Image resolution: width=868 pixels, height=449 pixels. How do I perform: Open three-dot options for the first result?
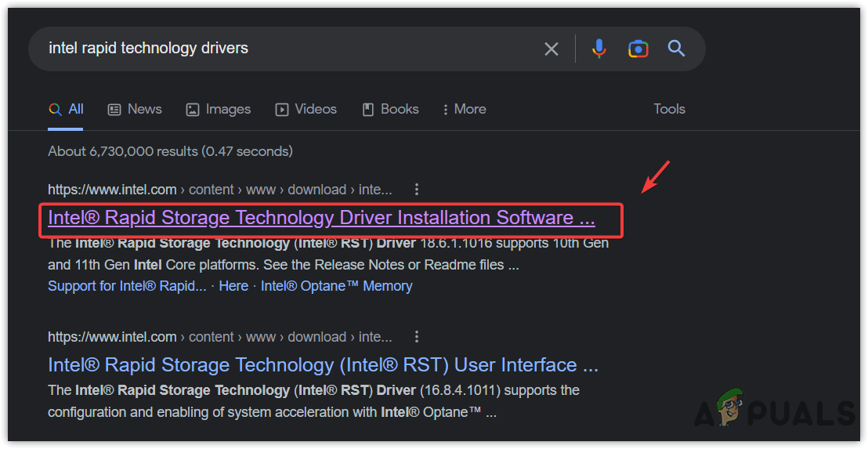pos(417,190)
